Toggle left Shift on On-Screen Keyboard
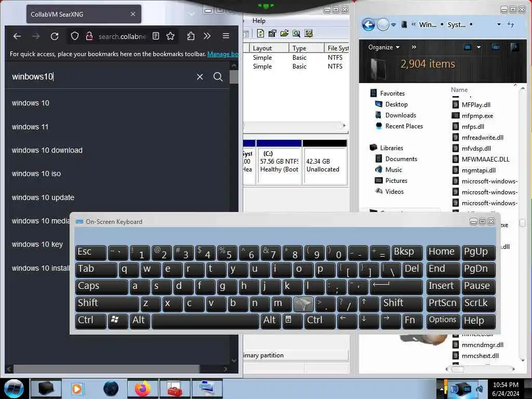This screenshot has width=532, height=399. (107, 303)
